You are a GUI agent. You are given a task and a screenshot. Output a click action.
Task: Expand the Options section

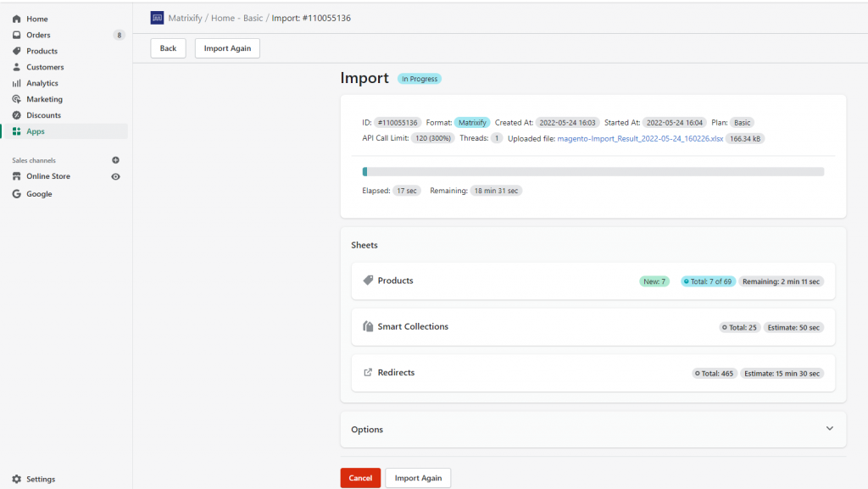tap(829, 429)
